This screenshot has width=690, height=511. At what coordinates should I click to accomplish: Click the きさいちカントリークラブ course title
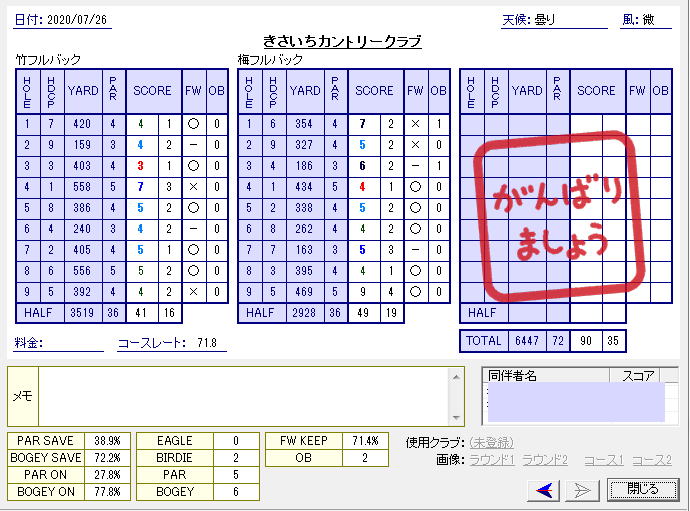(342, 41)
